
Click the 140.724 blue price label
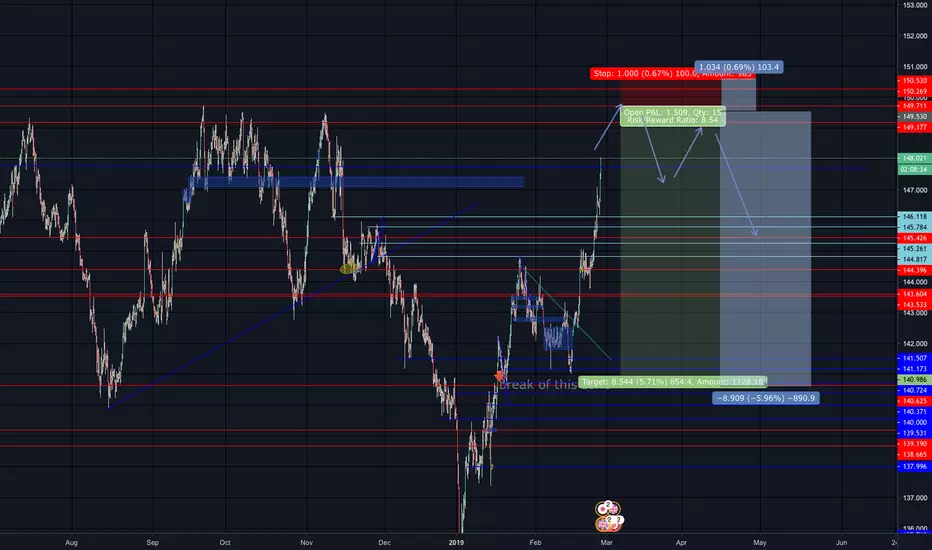(x=914, y=390)
